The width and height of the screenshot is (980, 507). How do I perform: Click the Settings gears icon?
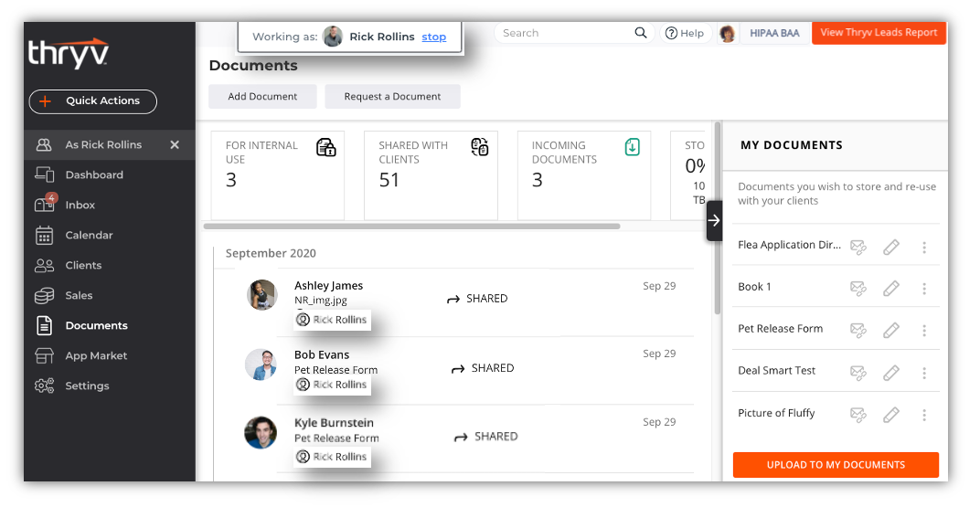(x=45, y=386)
